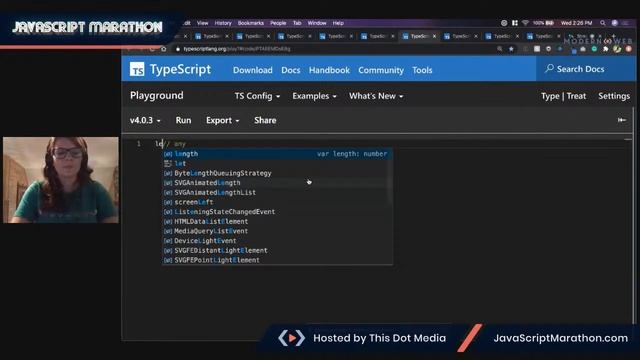
Task: Open the Help menu
Action: (x=338, y=23)
